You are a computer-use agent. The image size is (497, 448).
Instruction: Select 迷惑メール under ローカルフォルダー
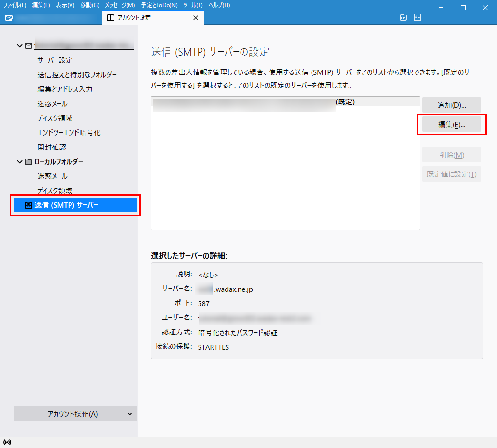(x=52, y=176)
